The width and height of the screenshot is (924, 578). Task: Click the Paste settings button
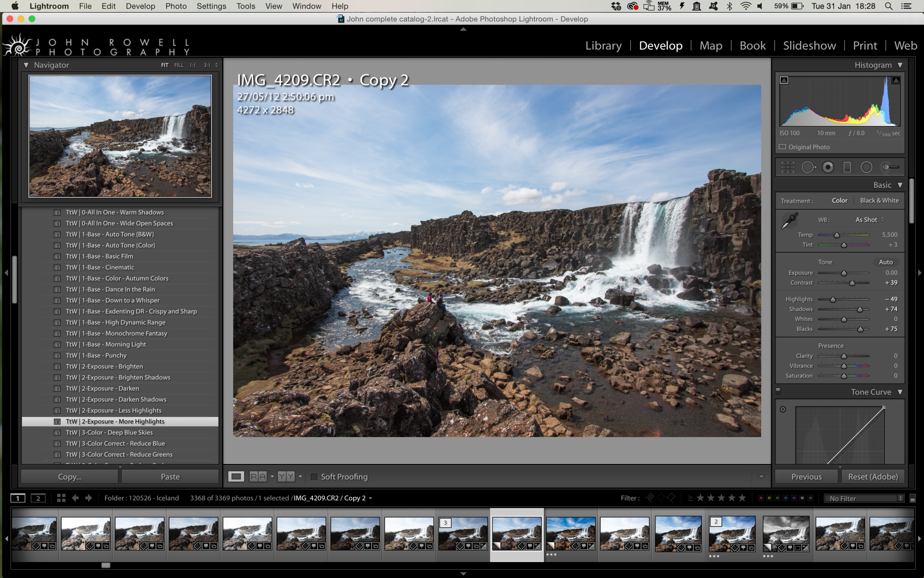coord(170,477)
